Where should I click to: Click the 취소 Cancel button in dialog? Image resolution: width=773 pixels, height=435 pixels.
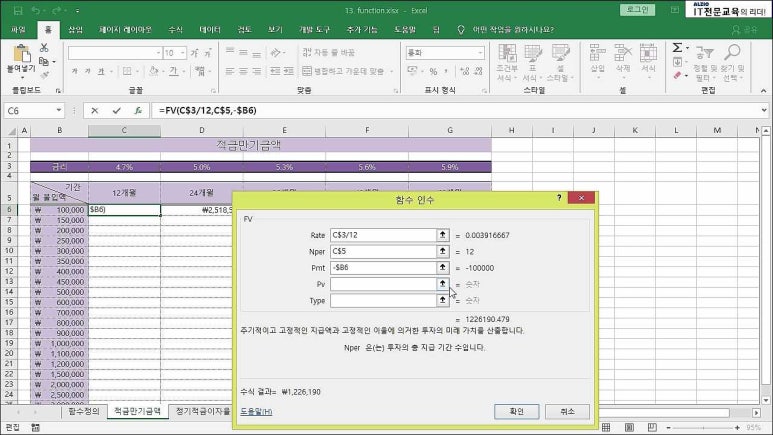pyautogui.click(x=567, y=411)
